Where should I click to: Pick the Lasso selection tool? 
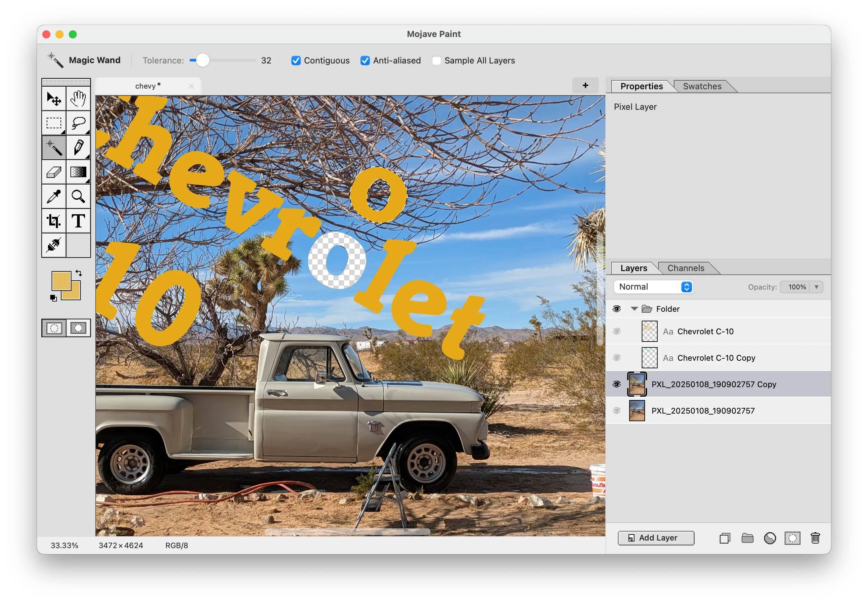coord(78,123)
